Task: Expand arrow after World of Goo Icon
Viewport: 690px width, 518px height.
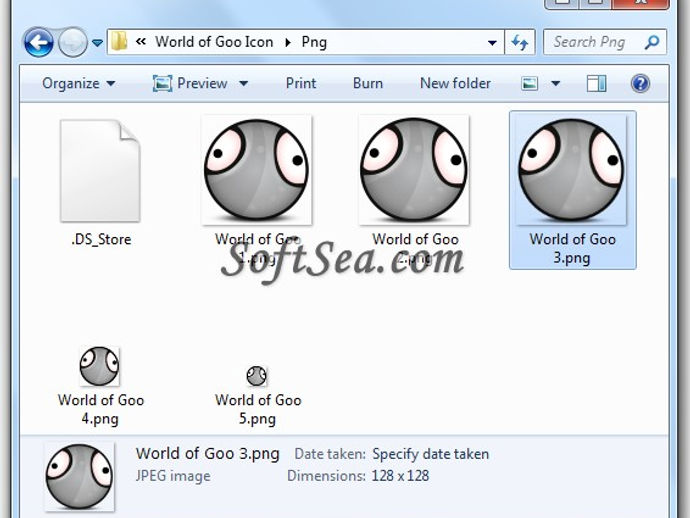Action: coord(288,42)
